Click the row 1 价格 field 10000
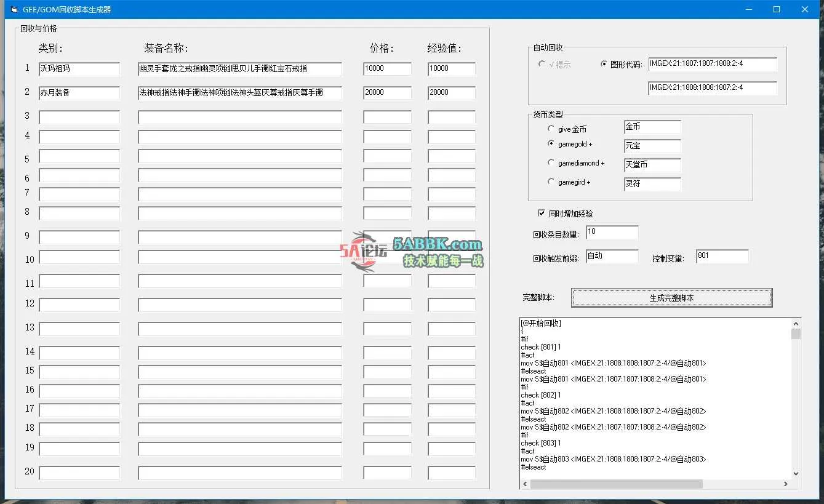This screenshot has width=824, height=504. click(387, 69)
